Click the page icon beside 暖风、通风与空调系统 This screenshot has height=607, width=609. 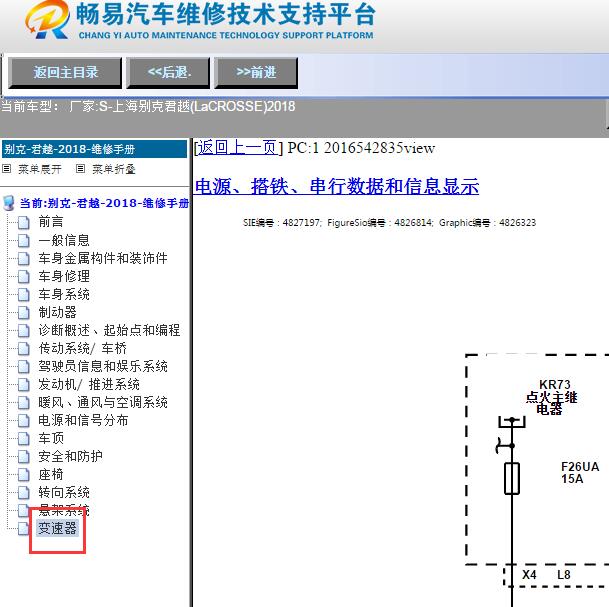tap(24, 403)
